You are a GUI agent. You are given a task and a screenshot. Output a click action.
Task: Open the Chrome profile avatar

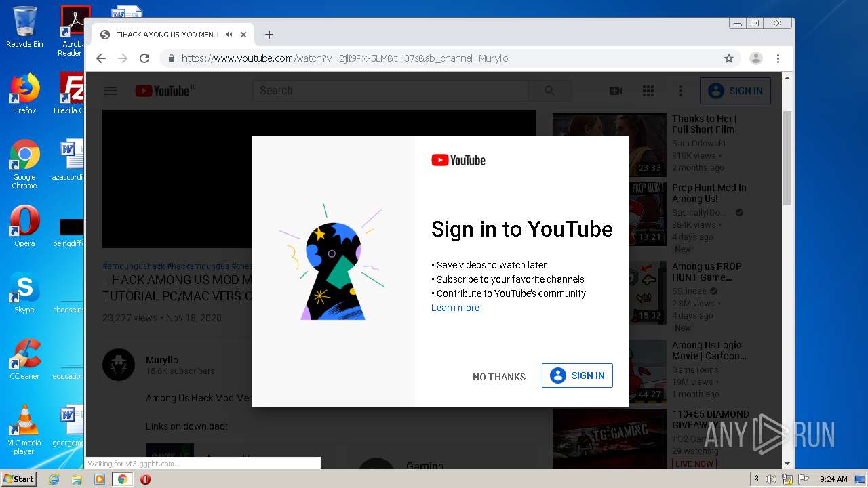pos(755,58)
